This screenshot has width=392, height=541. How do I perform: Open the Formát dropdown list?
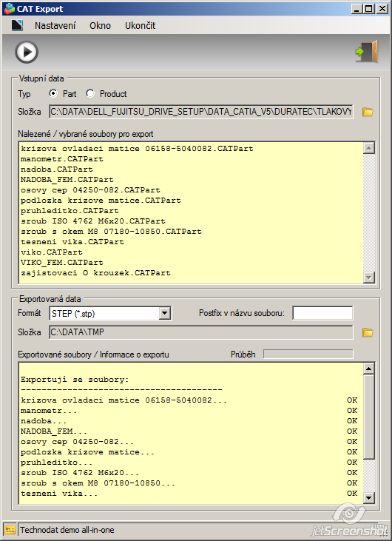[165, 313]
